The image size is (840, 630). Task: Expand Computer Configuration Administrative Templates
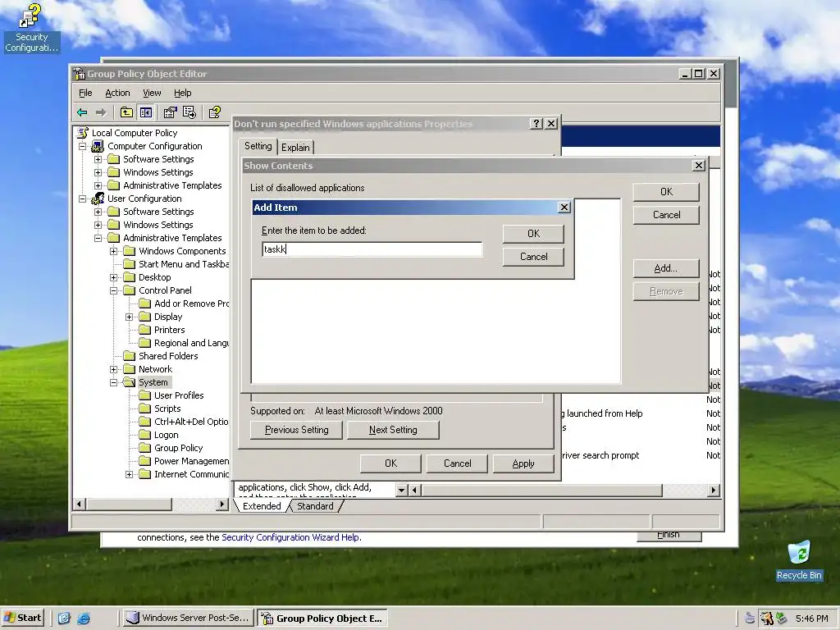98,185
